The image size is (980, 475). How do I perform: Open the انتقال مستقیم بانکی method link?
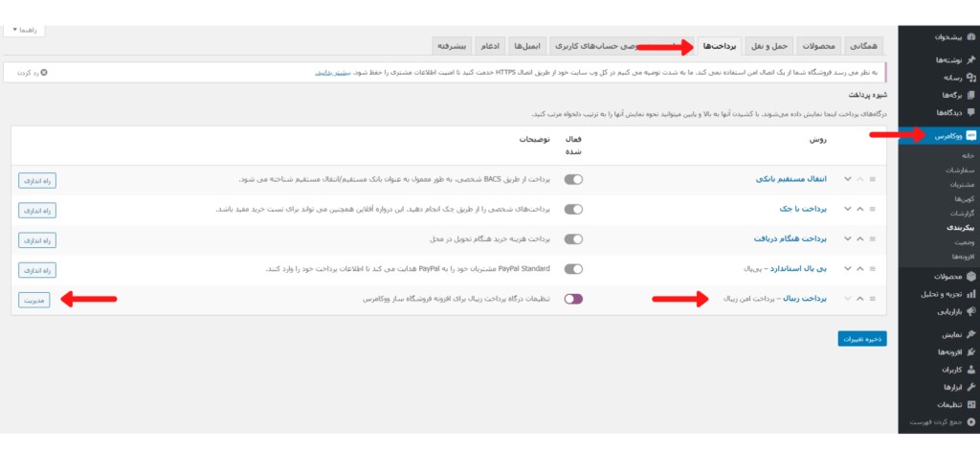tap(791, 179)
